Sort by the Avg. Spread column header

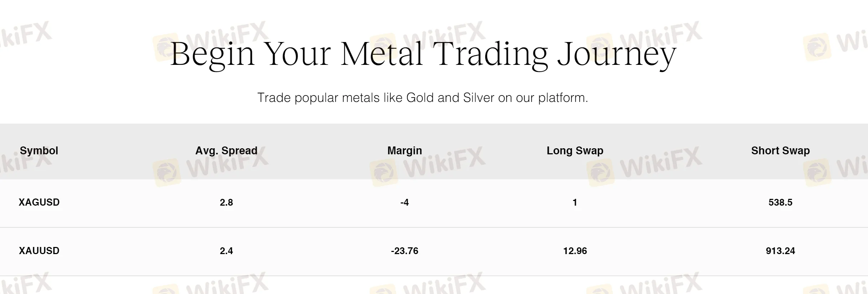[226, 151]
